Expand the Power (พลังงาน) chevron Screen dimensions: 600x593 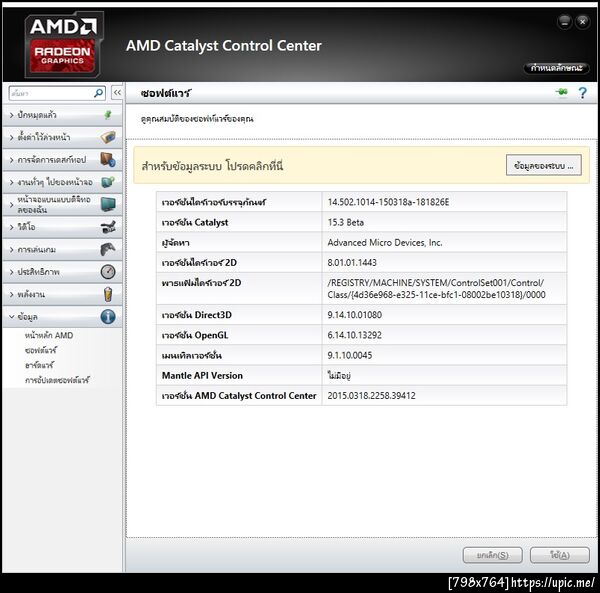[x=11, y=295]
